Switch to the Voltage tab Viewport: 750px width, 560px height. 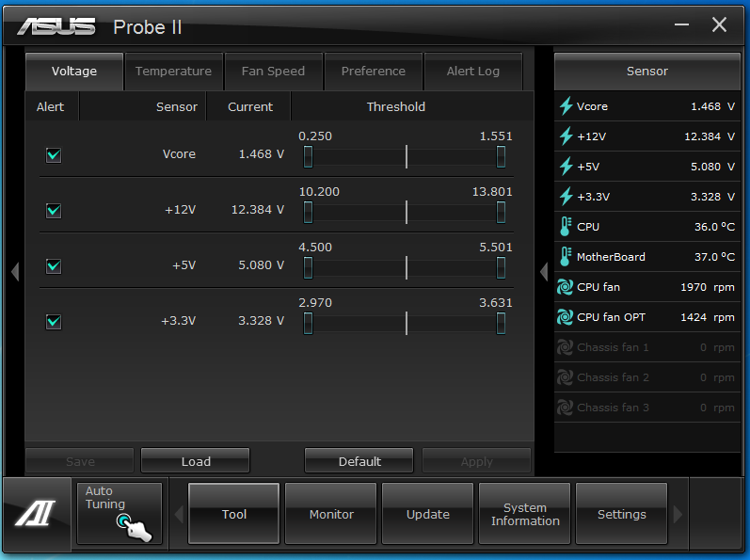click(x=74, y=72)
